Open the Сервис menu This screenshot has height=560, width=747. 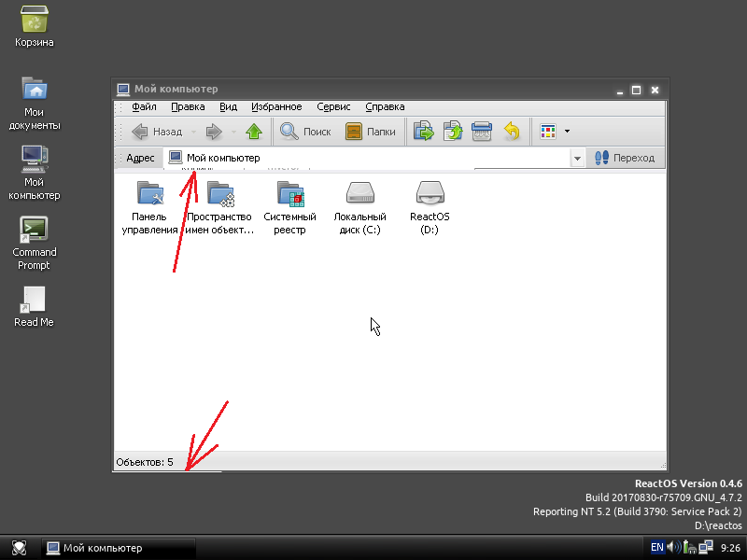(x=333, y=106)
